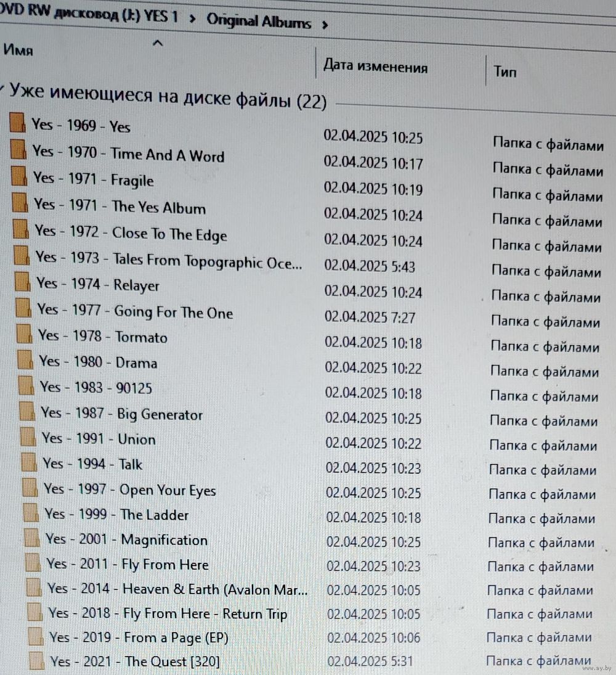Select the From a Page (EP) folder icon
The image size is (616, 675).
[35, 636]
